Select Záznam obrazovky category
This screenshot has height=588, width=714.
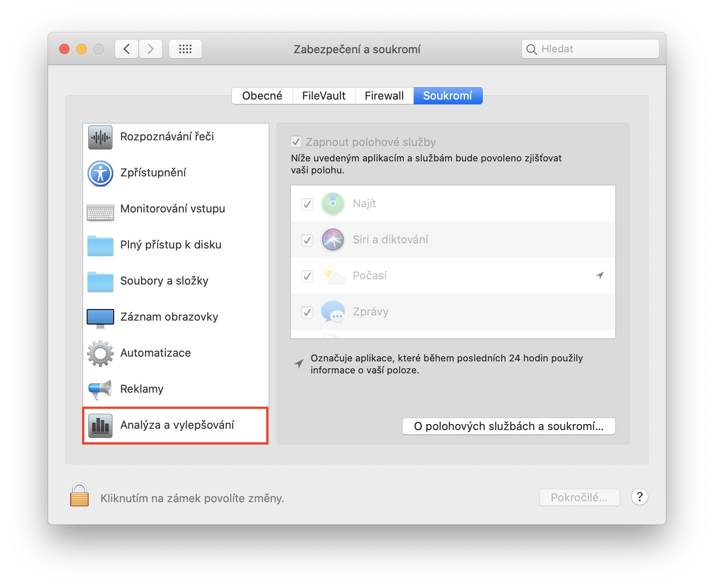click(176, 318)
